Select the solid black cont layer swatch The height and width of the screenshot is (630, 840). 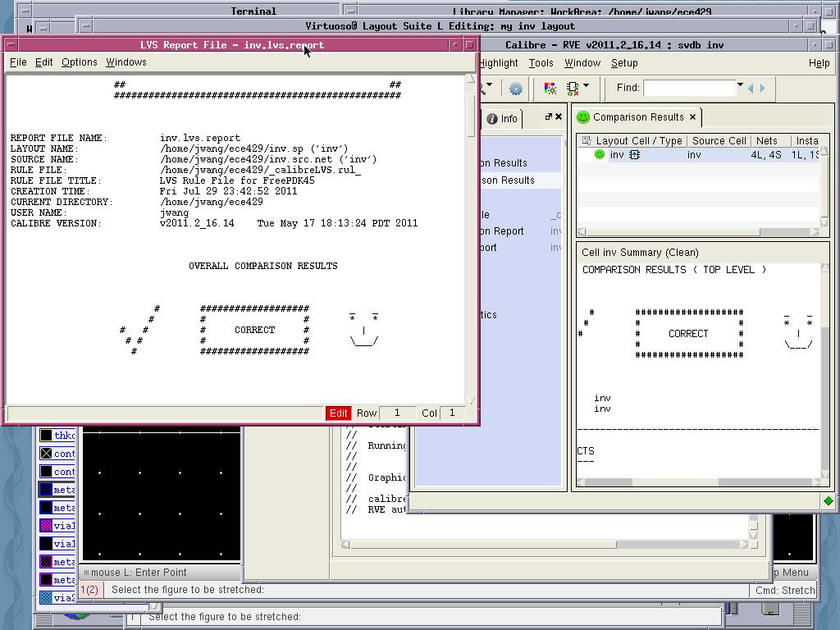click(46, 472)
